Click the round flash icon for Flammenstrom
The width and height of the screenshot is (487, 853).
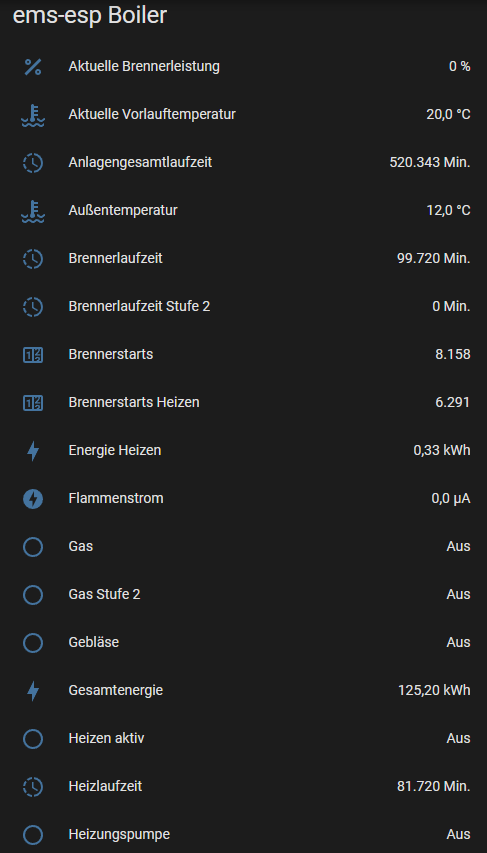(x=33, y=498)
